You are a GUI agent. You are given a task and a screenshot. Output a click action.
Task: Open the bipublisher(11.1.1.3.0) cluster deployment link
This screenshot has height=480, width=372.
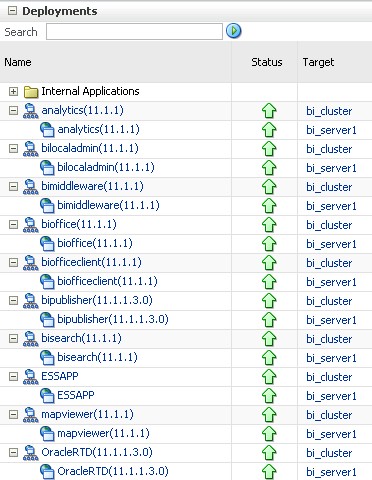97,300
